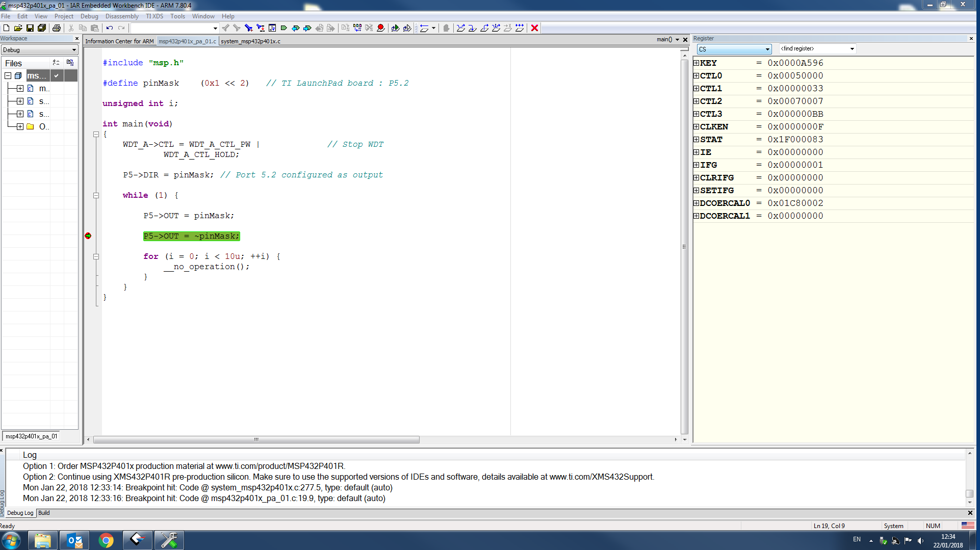980x550 pixels.
Task: Open Outlook from the taskbar
Action: point(74,540)
